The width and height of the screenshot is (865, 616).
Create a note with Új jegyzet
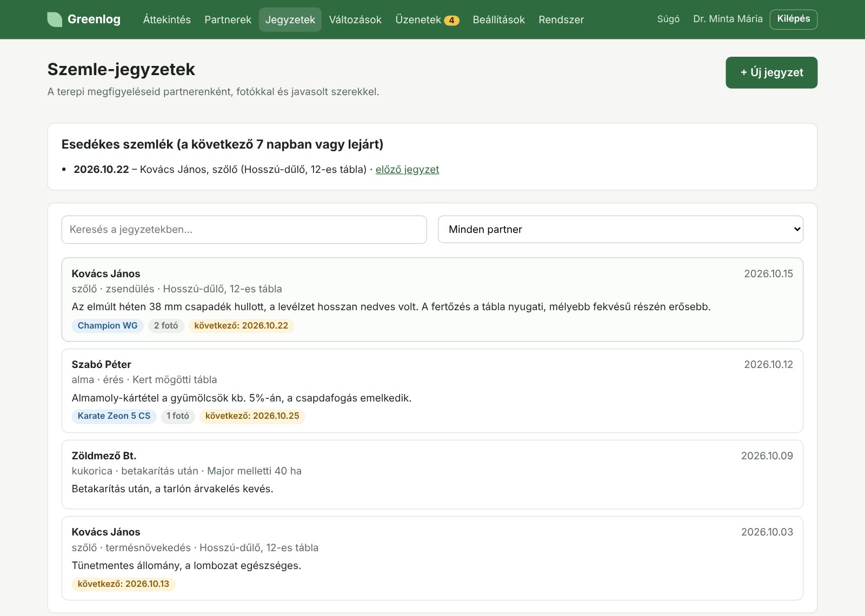(x=771, y=72)
